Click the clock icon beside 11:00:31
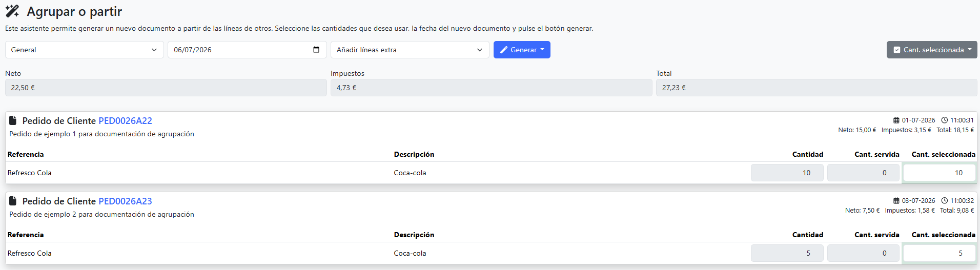 [945, 120]
